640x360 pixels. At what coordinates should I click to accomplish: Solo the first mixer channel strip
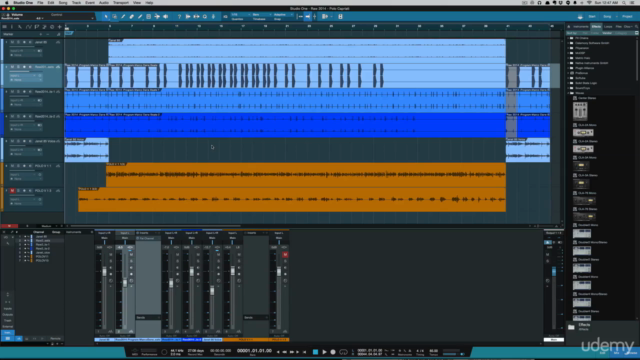pyautogui.click(x=111, y=261)
